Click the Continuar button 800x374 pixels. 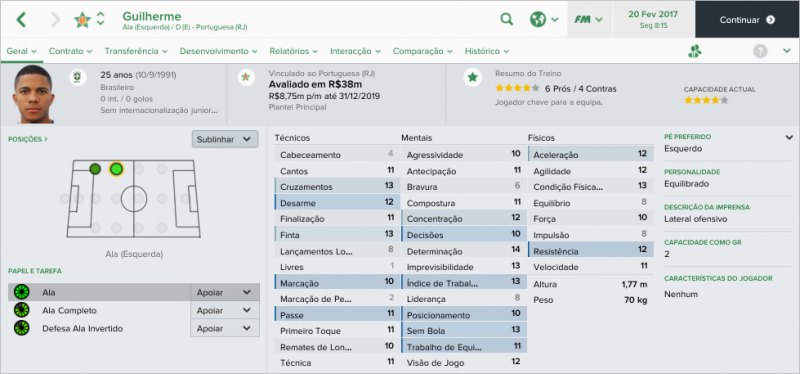(747, 19)
